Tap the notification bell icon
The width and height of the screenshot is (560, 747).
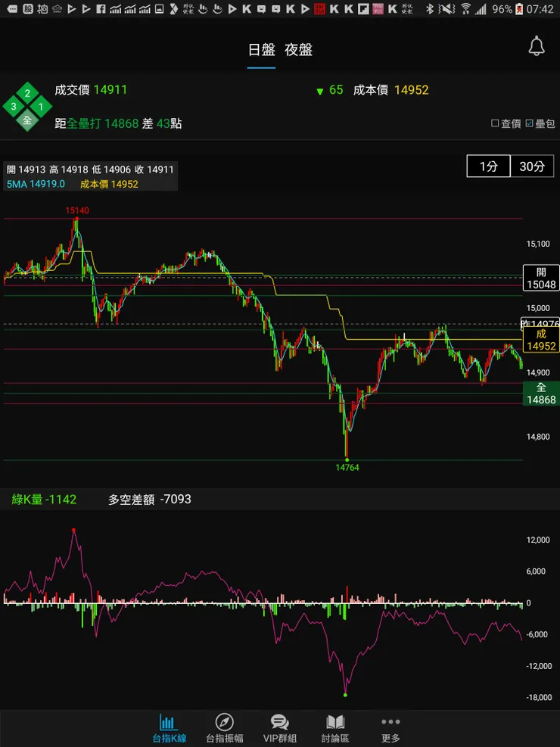(537, 47)
